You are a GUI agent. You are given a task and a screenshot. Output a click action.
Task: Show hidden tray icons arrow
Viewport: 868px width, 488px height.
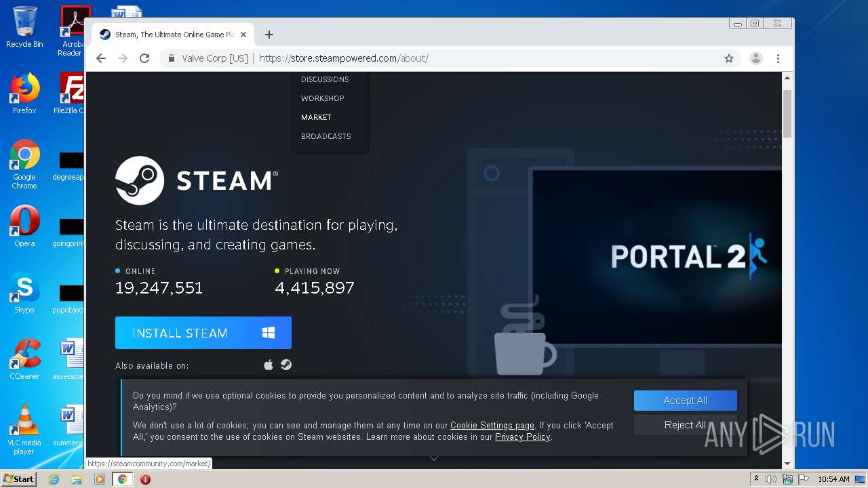click(757, 479)
